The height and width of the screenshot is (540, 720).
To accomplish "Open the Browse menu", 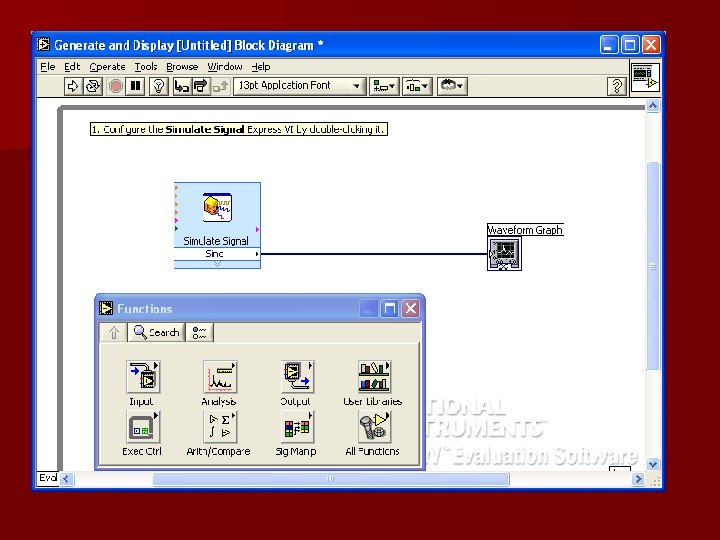I will [x=182, y=67].
